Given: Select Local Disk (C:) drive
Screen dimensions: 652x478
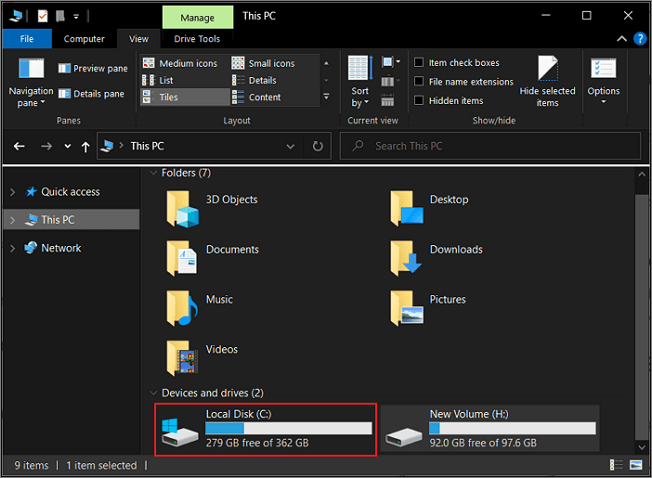Looking at the screenshot, I should 266,429.
